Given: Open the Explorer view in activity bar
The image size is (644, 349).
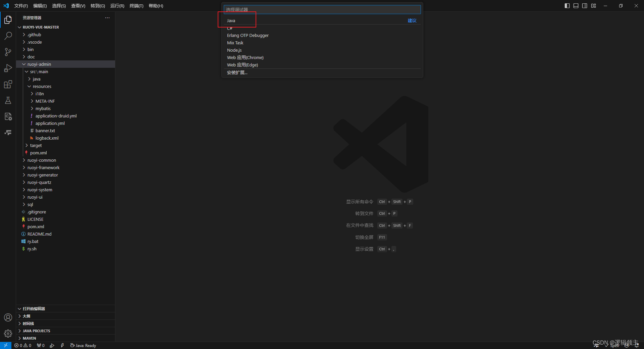Looking at the screenshot, I should tap(8, 20).
